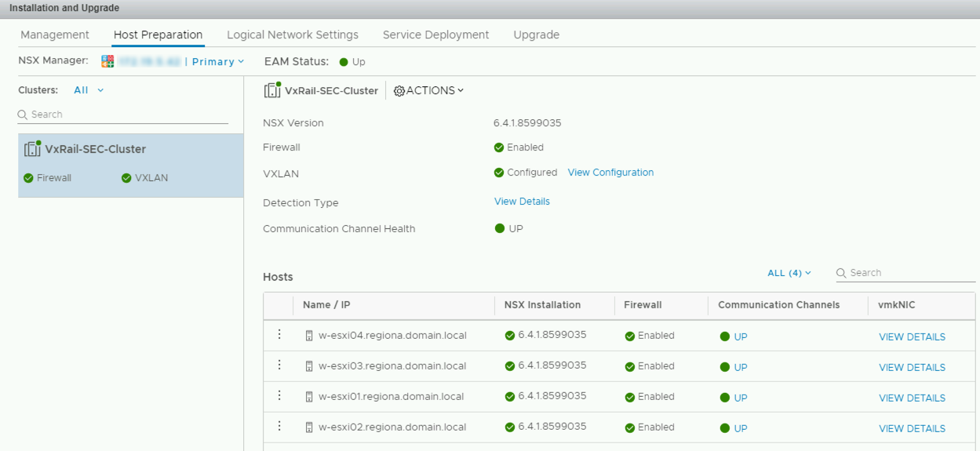Screen dimensions: 980x451
Task: Click the gear icon next to ACTIONS
Action: pos(399,91)
